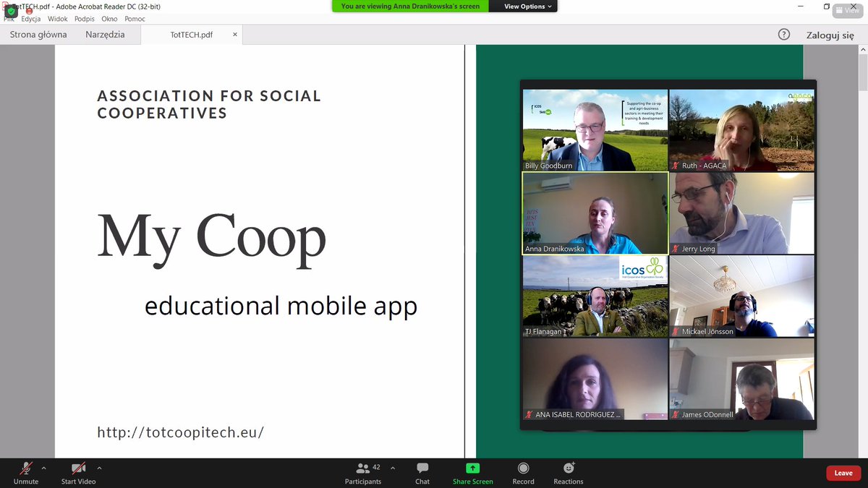Viewport: 868px width, 488px height.
Task: Click the Zaloguj się sign-in link
Action: (830, 35)
